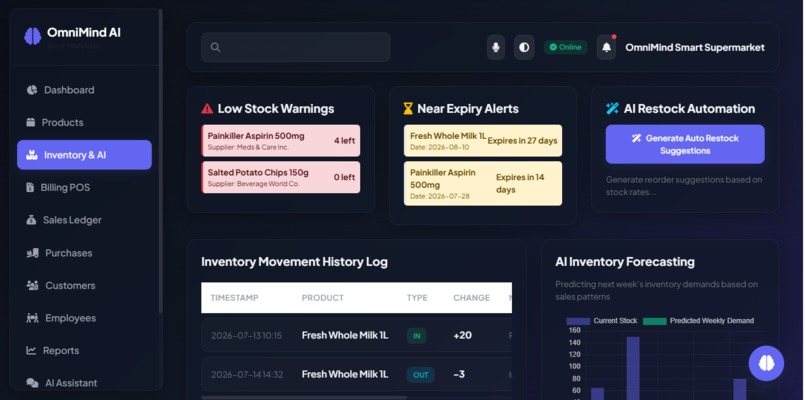Click the IN type badge
This screenshot has width=806, height=400.
[x=416, y=336]
